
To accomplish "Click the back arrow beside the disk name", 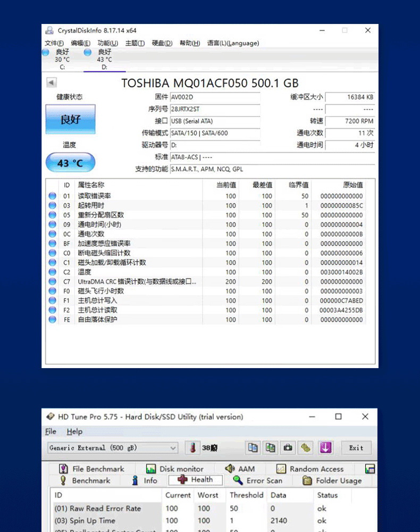I will 52,82.
